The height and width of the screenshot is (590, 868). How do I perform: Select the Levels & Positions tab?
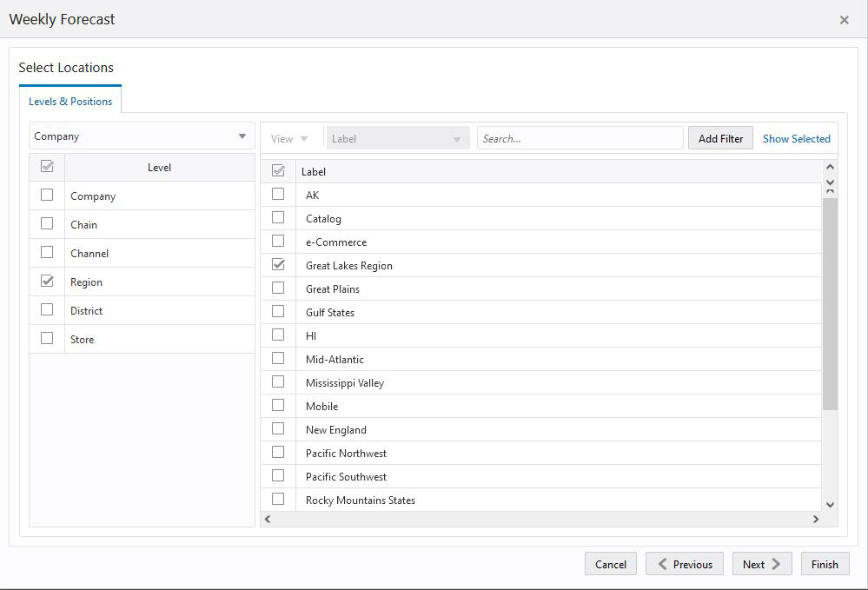pyautogui.click(x=70, y=102)
